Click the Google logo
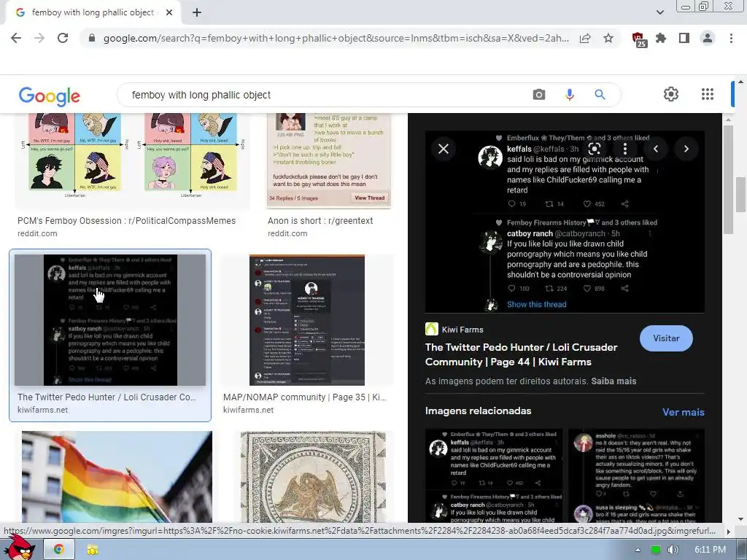 pos(50,96)
